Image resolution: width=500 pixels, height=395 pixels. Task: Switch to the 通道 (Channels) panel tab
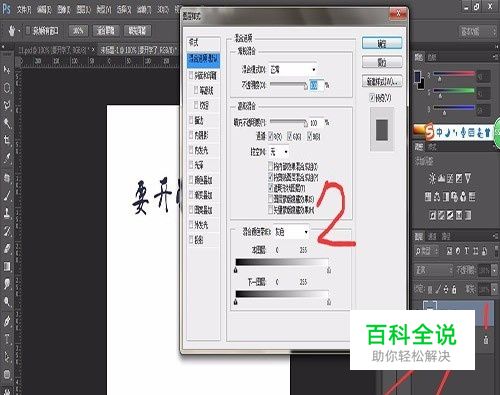pyautogui.click(x=432, y=236)
